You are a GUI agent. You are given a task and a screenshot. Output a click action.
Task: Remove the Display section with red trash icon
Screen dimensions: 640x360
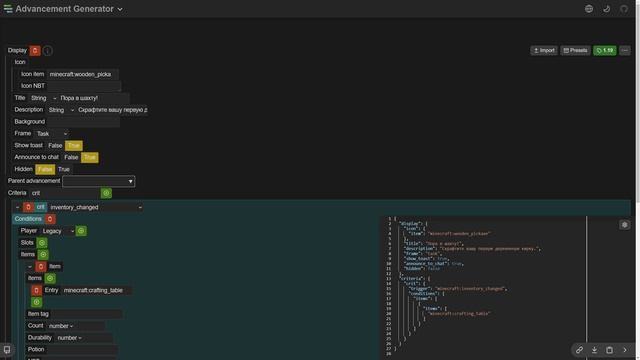pos(35,51)
